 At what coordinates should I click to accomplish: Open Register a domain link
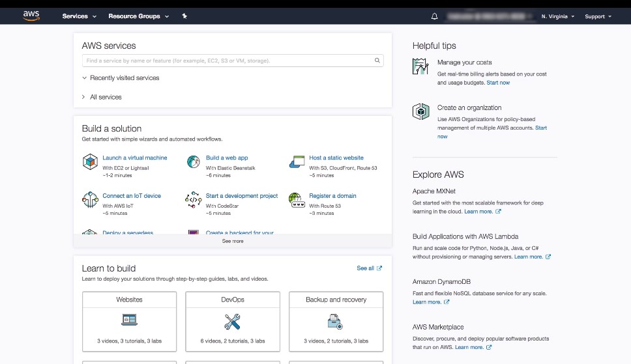332,196
